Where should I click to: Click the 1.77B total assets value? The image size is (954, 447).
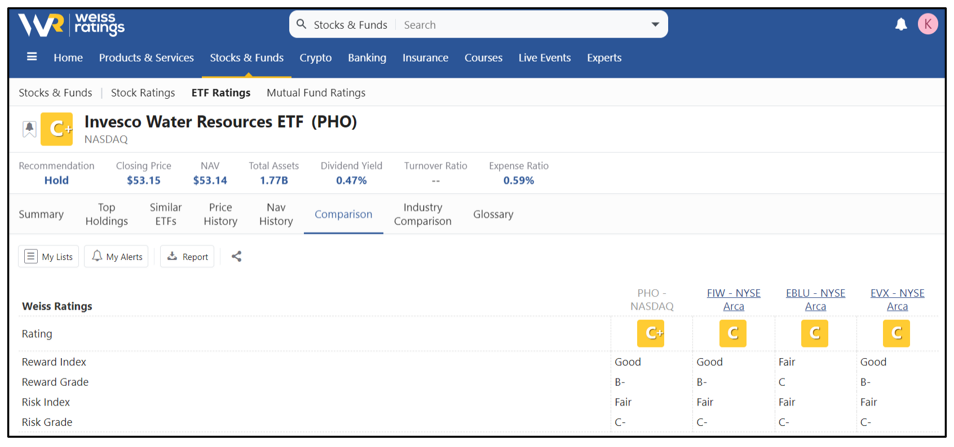tap(274, 181)
